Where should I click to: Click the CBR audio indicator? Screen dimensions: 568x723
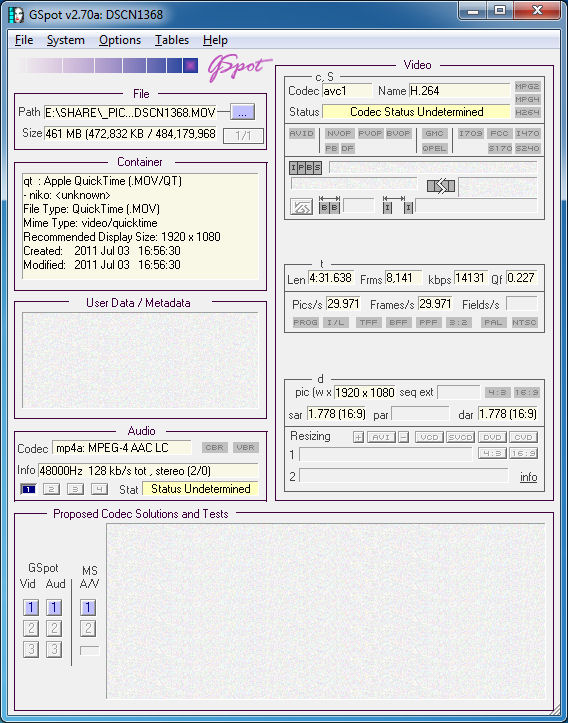point(215,447)
